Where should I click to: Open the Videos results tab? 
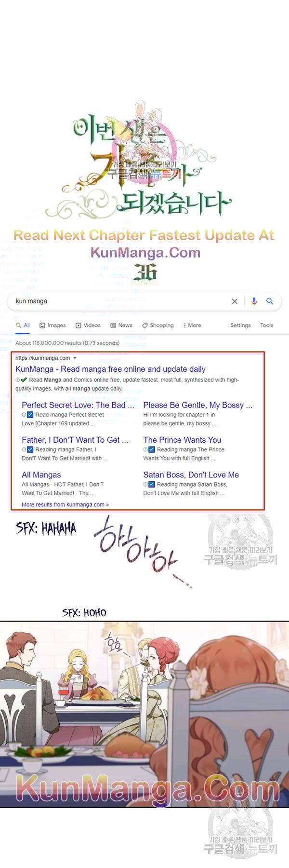pyautogui.click(x=88, y=325)
